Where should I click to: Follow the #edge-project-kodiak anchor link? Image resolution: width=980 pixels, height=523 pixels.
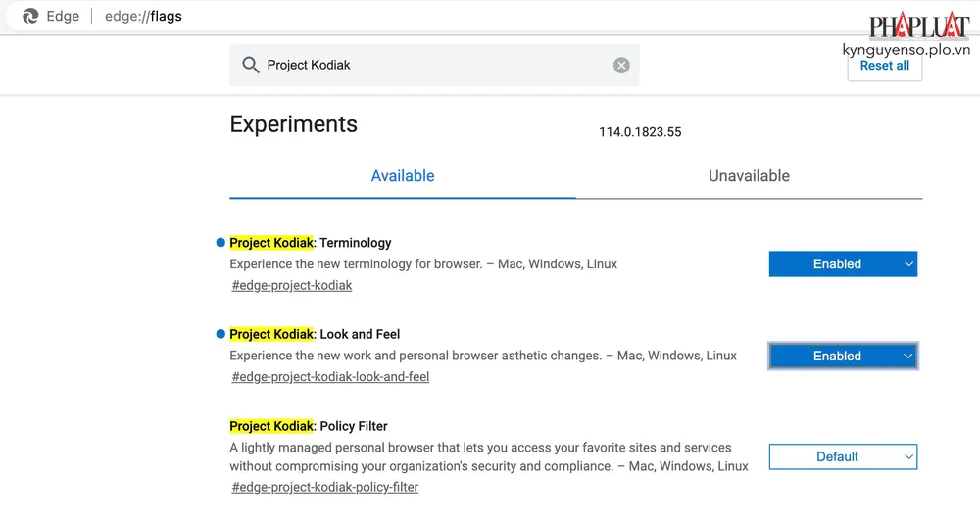click(x=292, y=285)
